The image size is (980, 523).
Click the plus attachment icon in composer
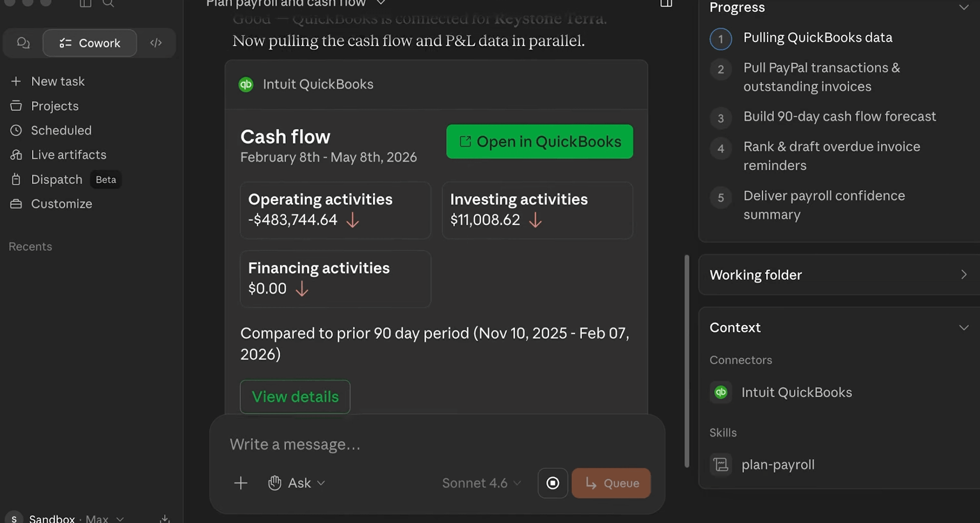point(240,483)
